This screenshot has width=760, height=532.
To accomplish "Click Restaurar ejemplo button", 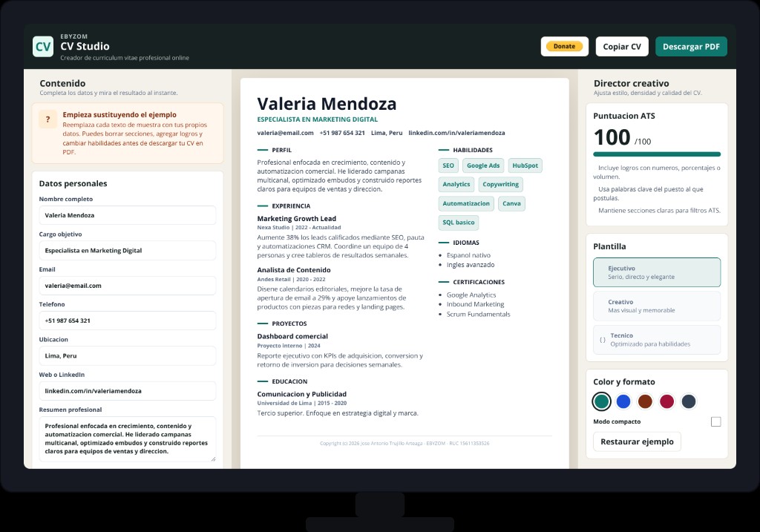I will pos(637,441).
